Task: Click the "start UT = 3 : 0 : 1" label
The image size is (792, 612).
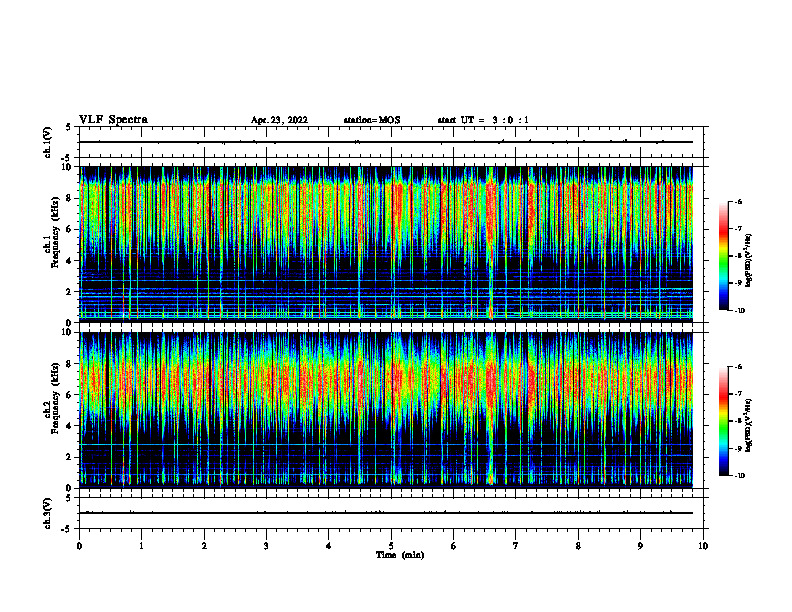Action: pos(483,120)
